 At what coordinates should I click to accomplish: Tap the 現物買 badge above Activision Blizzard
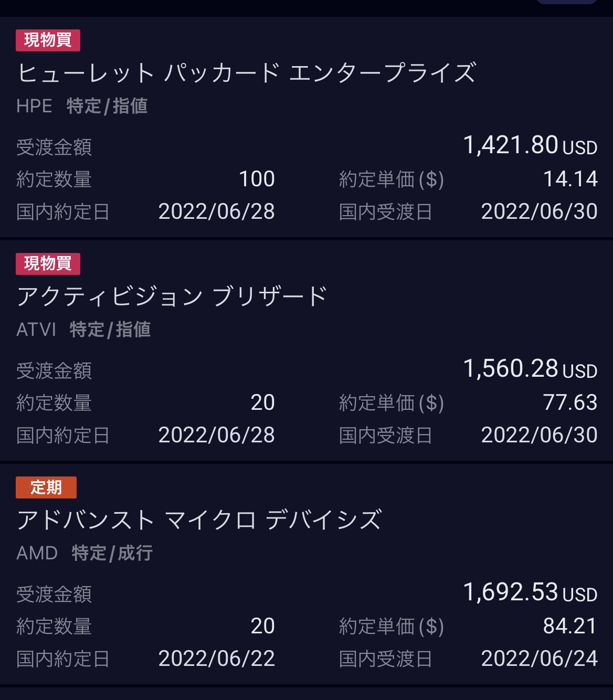tap(48, 264)
